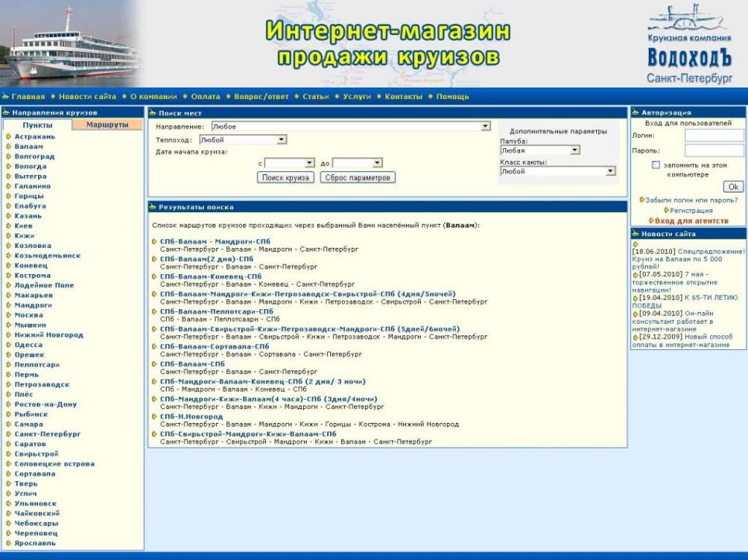Click bullet icon beside Одесса
The height and width of the screenshot is (560, 748).
9,345
